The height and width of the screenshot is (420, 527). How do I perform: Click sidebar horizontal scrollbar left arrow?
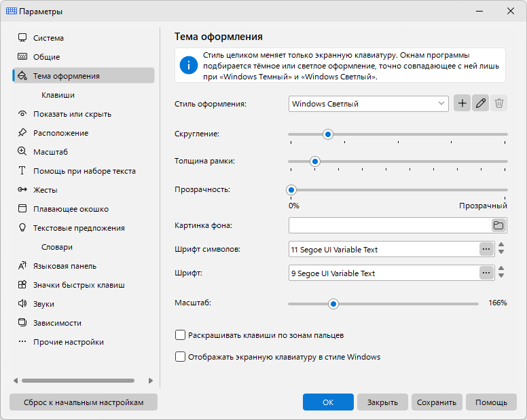tap(16, 381)
